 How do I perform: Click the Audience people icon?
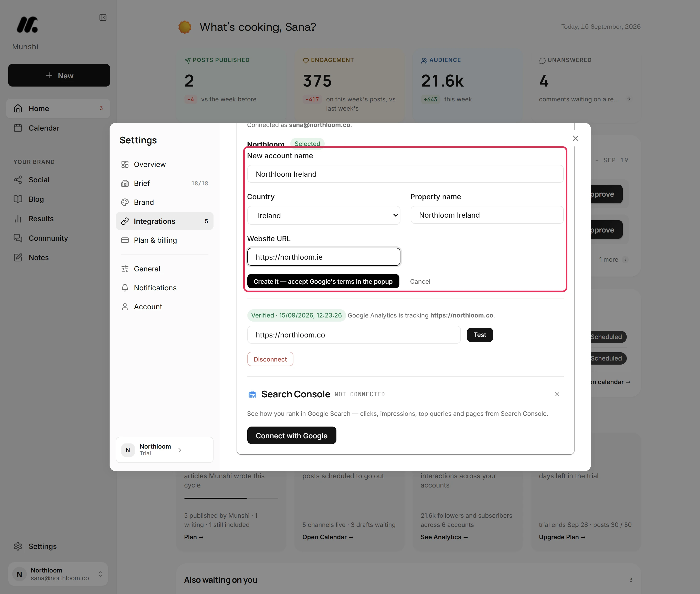pos(424,61)
